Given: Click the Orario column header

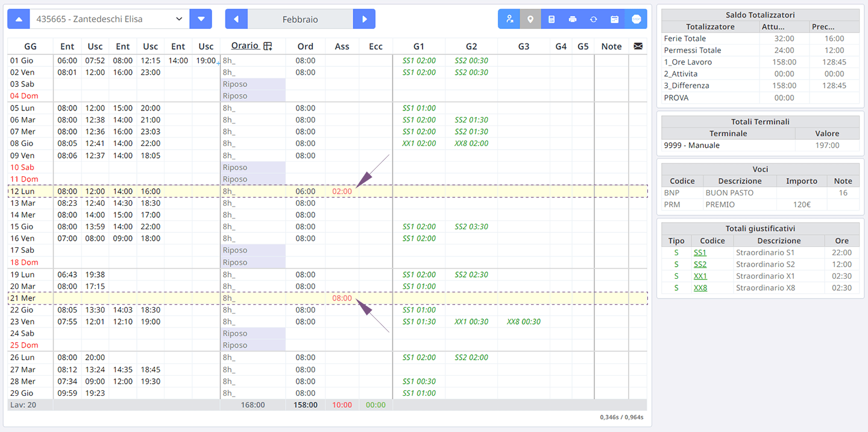Looking at the screenshot, I should [245, 46].
